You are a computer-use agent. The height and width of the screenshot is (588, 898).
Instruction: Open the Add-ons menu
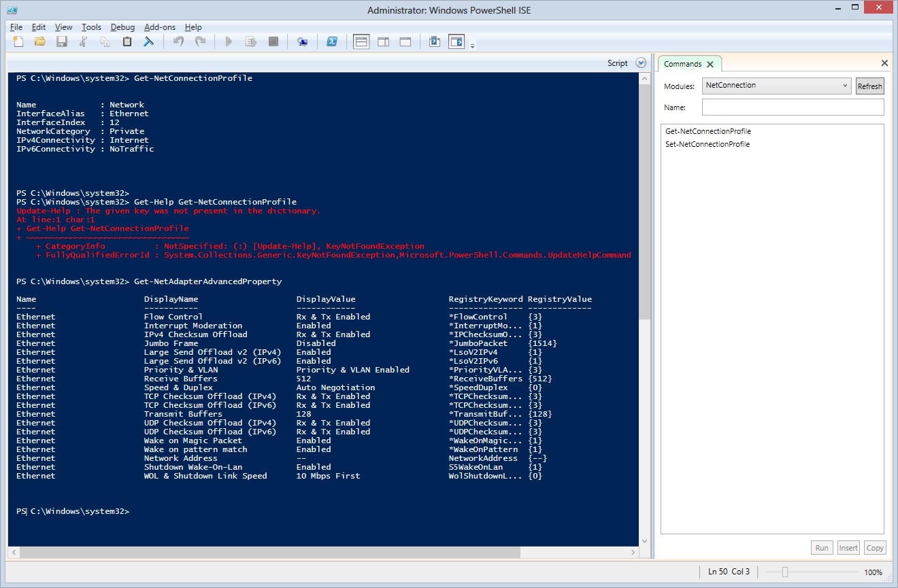[x=160, y=27]
